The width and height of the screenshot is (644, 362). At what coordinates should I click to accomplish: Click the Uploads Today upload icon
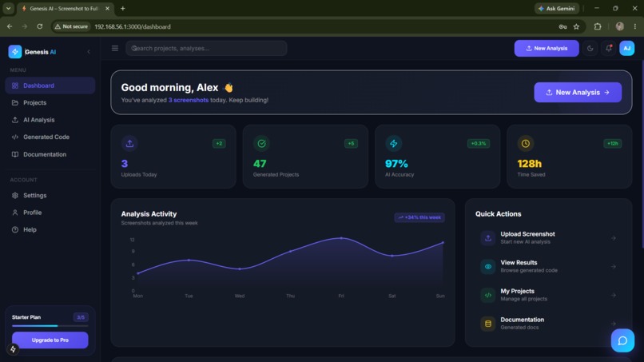click(x=129, y=143)
